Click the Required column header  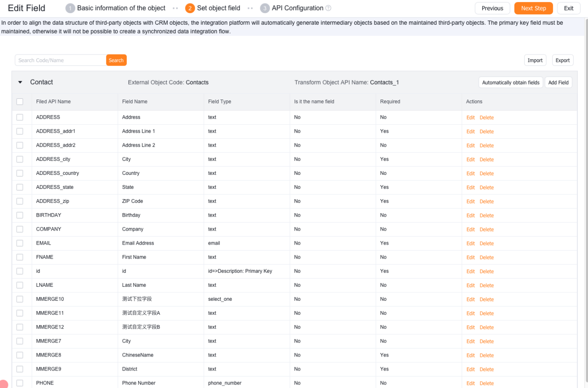coord(390,102)
